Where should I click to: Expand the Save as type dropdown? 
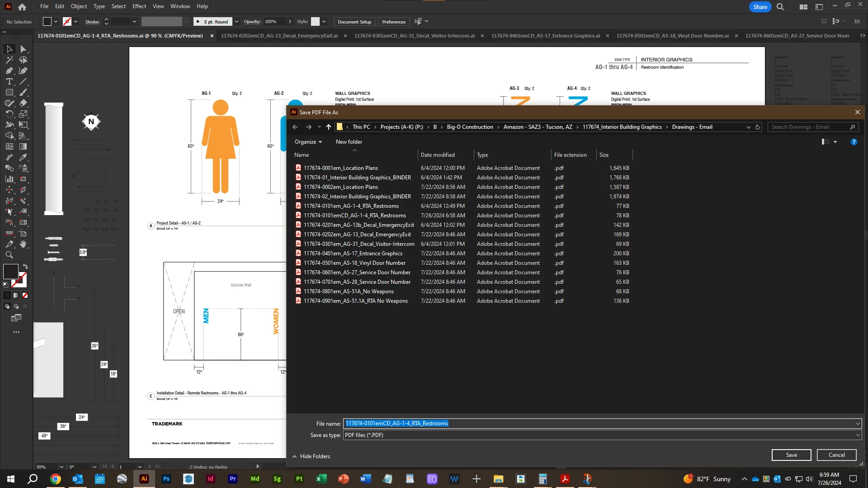858,435
